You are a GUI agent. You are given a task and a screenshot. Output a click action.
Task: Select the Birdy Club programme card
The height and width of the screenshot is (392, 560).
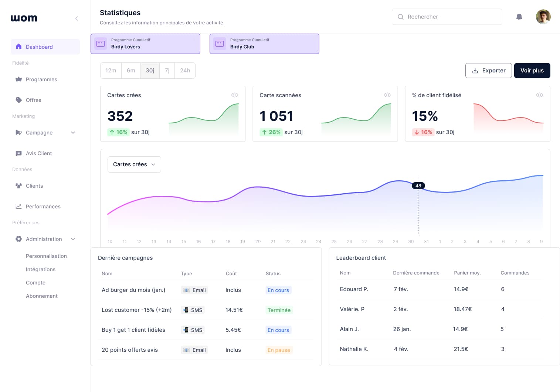[264, 44]
